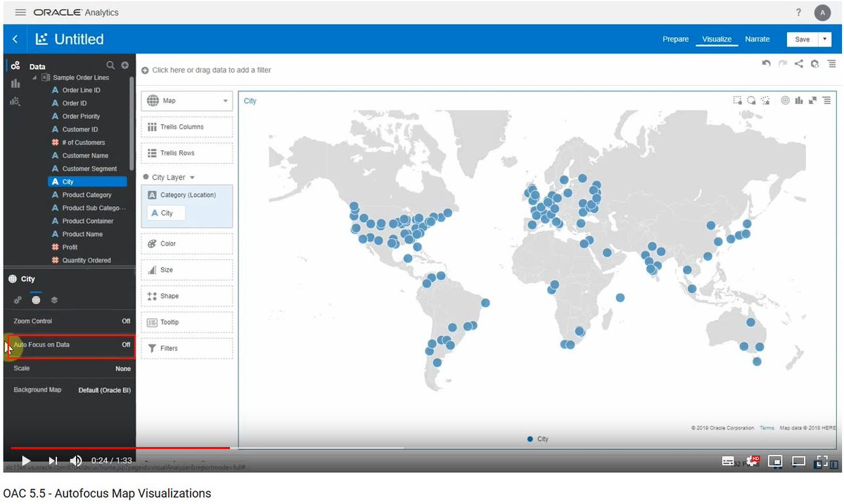
Task: Expand the City Layer dropdown arrow
Action: click(x=192, y=178)
